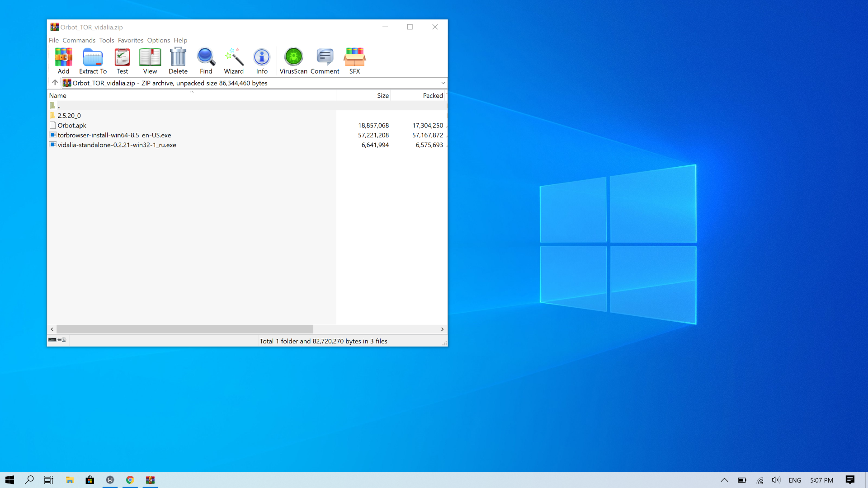The height and width of the screenshot is (488, 868).
Task: Click the WinRAR taskbar icon
Action: tap(150, 480)
